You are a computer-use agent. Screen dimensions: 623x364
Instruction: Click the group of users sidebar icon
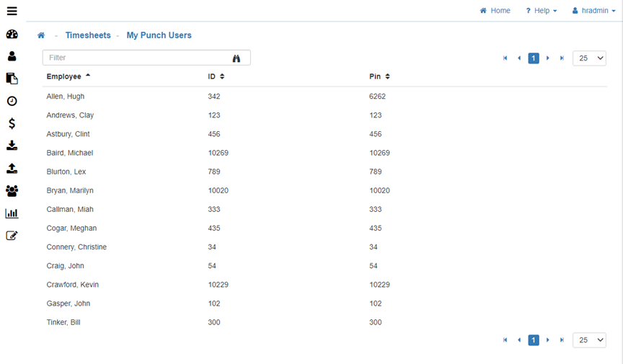12,191
